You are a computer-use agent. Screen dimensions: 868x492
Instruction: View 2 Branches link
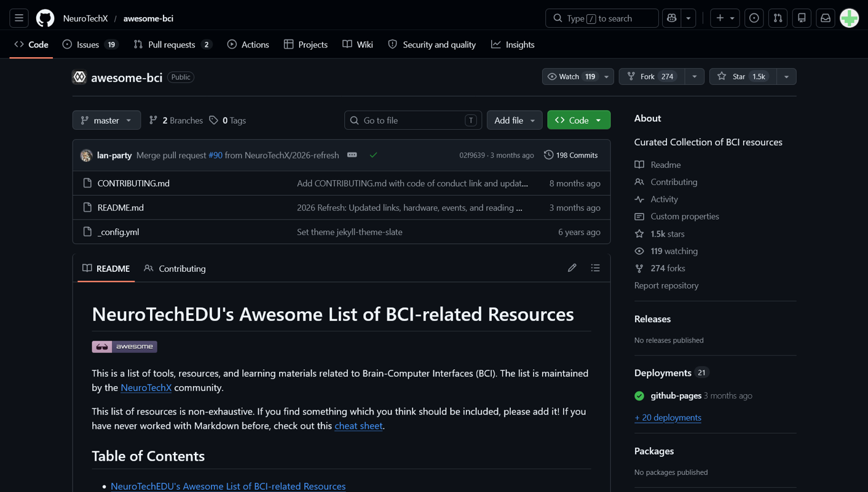click(x=176, y=120)
